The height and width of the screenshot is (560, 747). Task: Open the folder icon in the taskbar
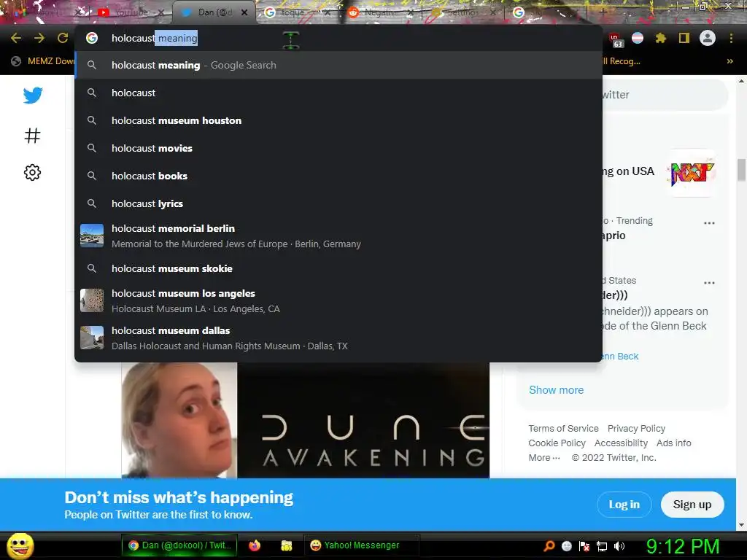286,545
